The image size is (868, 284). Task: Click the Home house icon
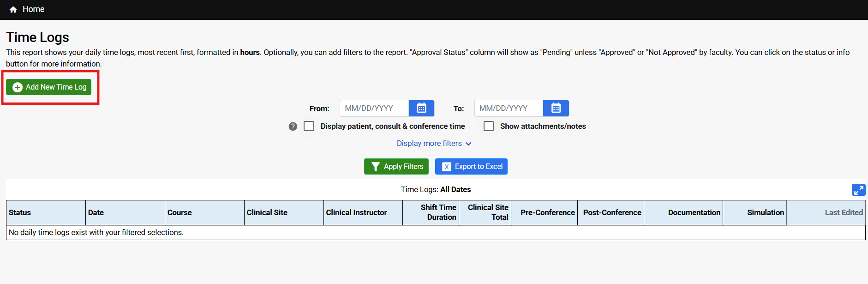13,9
